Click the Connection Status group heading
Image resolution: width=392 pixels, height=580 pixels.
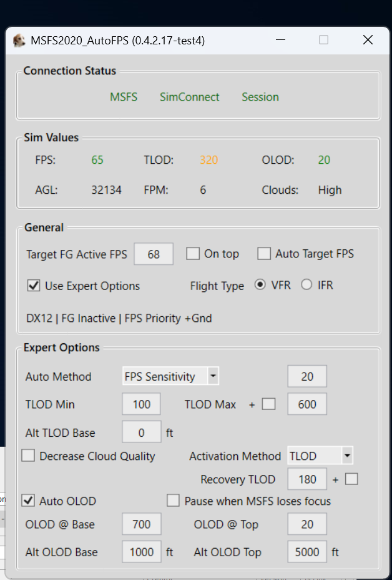click(x=70, y=71)
